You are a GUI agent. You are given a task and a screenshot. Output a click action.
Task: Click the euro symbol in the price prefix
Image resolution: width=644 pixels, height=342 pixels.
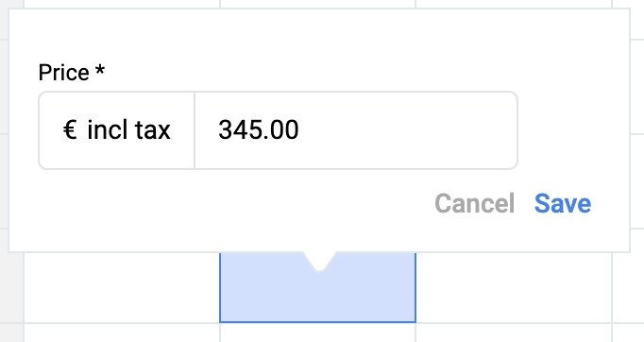pyautogui.click(x=70, y=129)
